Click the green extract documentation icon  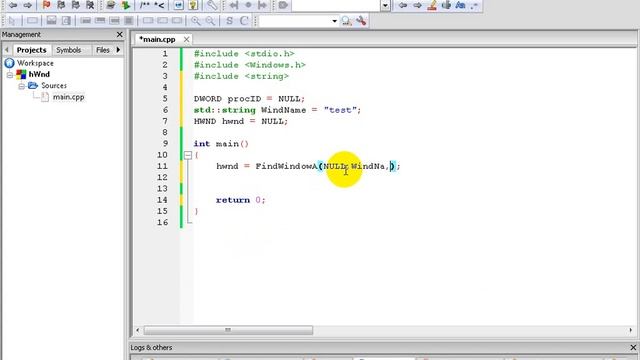[x=126, y=5]
